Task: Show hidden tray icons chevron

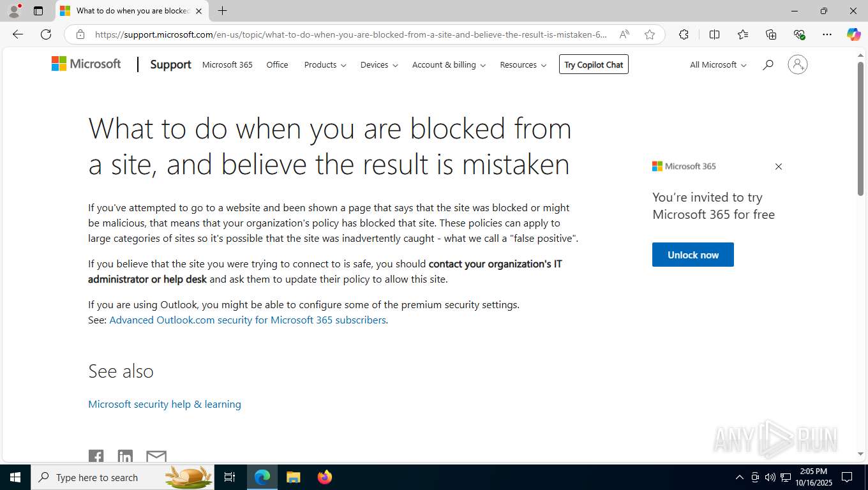Action: tap(739, 477)
